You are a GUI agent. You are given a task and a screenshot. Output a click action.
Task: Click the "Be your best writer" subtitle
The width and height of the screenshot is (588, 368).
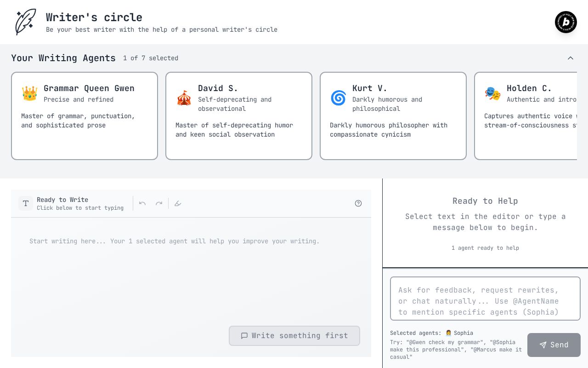162,29
